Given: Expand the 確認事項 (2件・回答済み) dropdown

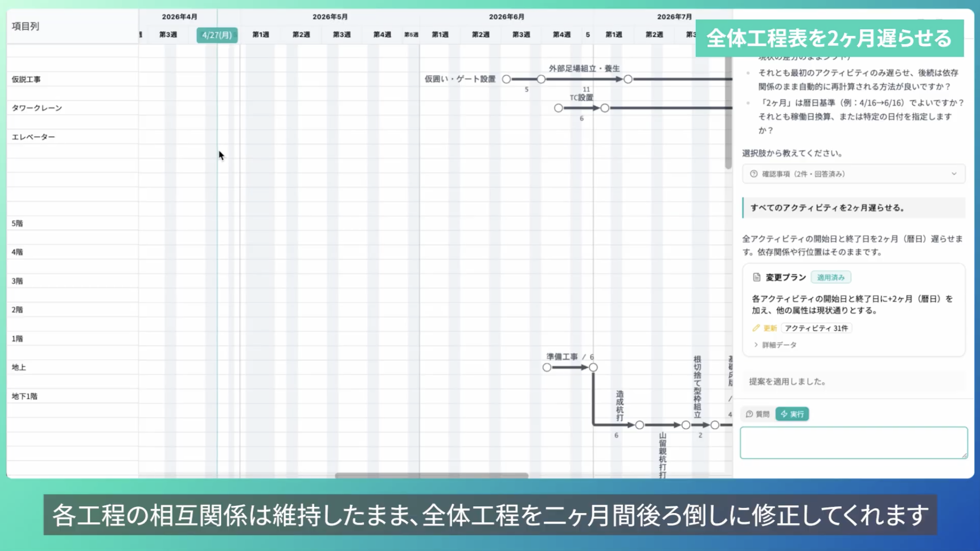Looking at the screenshot, I should (853, 174).
